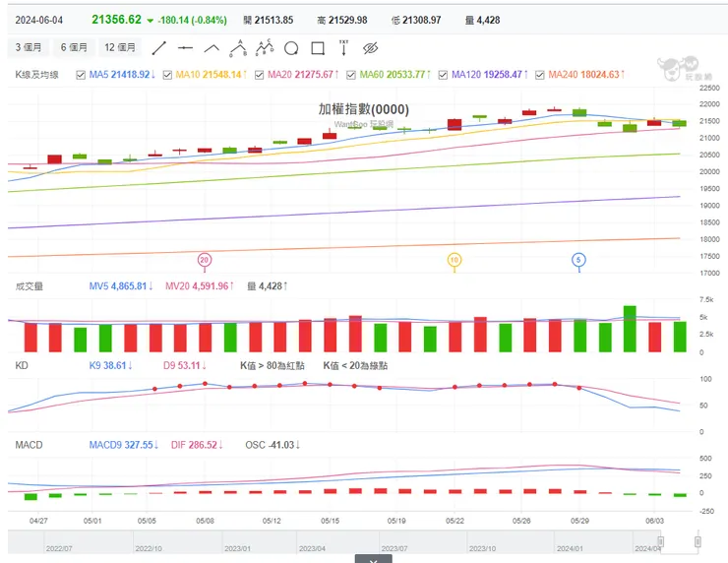Toggle the hide drawings eye icon
This screenshot has width=728, height=563.
tap(371, 48)
